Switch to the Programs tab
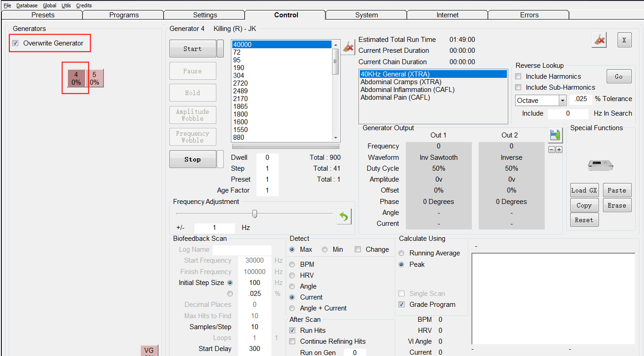 pyautogui.click(x=124, y=15)
